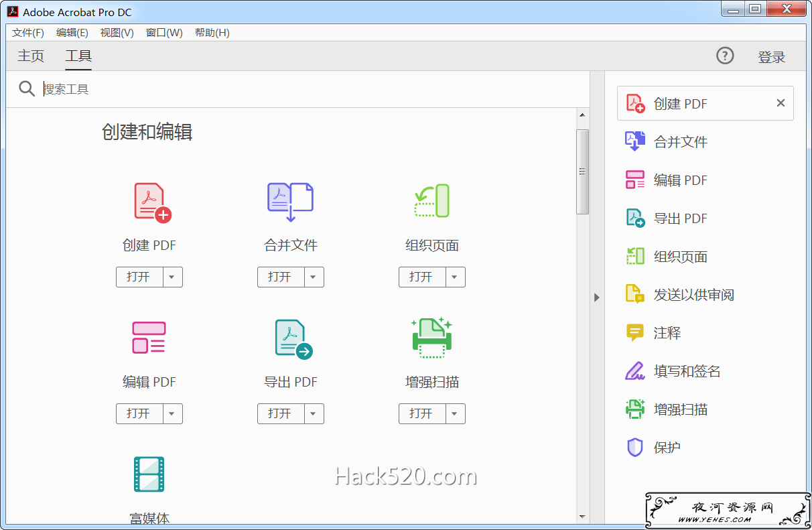Open help via question mark icon
This screenshot has width=812, height=530.
(725, 56)
